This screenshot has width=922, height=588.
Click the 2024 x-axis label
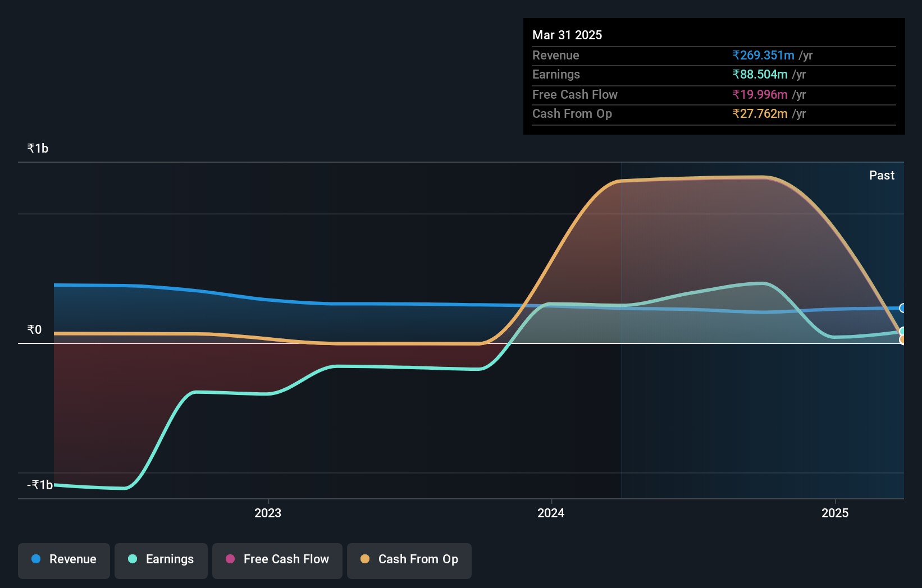coord(551,513)
